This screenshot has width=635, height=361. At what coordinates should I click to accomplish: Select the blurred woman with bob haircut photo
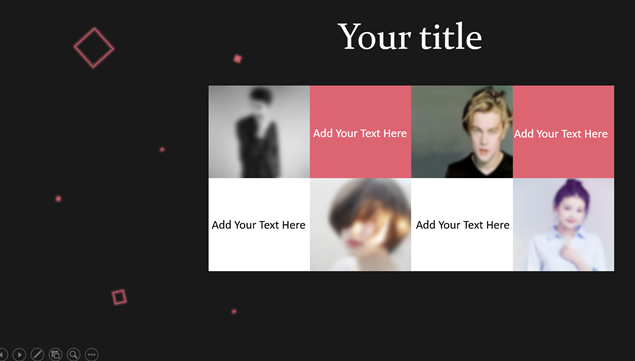[x=360, y=224]
